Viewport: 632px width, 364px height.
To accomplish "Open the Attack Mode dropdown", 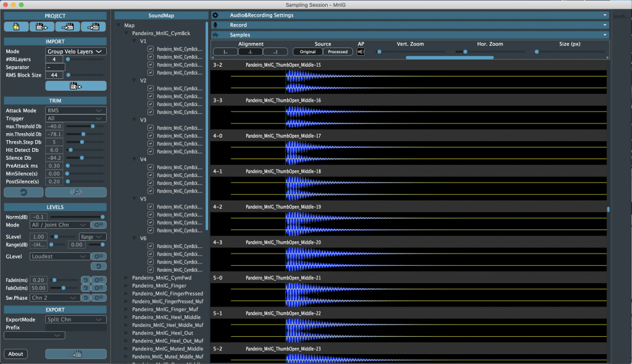I will click(76, 110).
